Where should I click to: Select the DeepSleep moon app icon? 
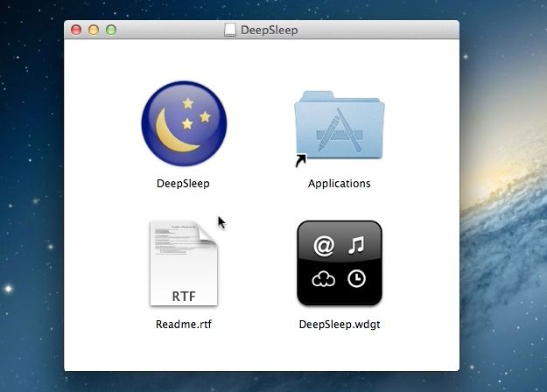pyautogui.click(x=184, y=123)
